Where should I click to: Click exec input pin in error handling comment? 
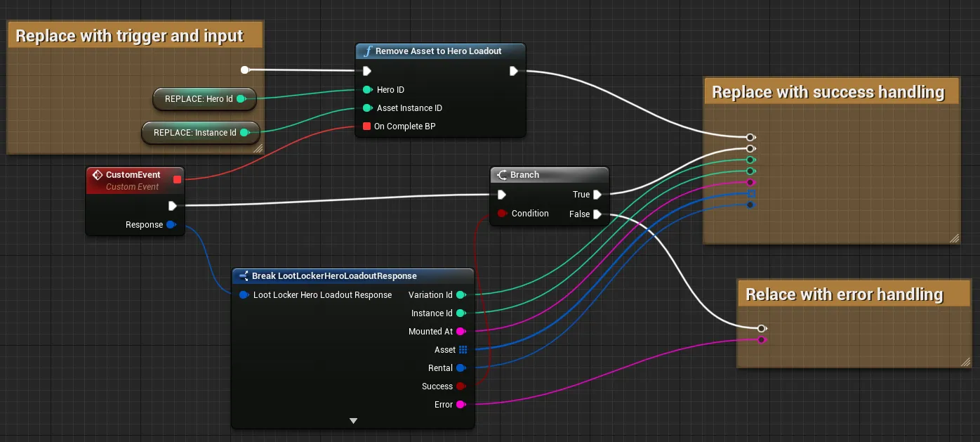click(762, 328)
